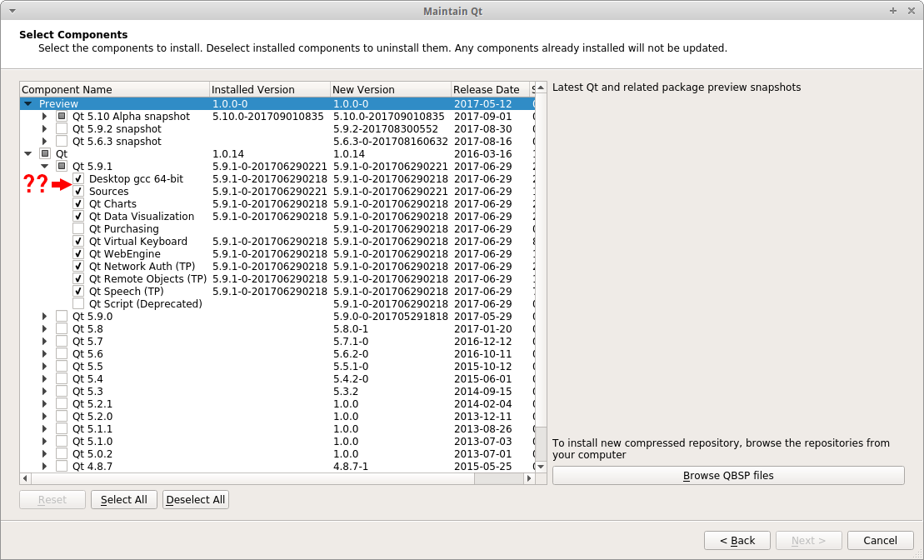Expand the Qt 4.8.7 node

coord(45,467)
